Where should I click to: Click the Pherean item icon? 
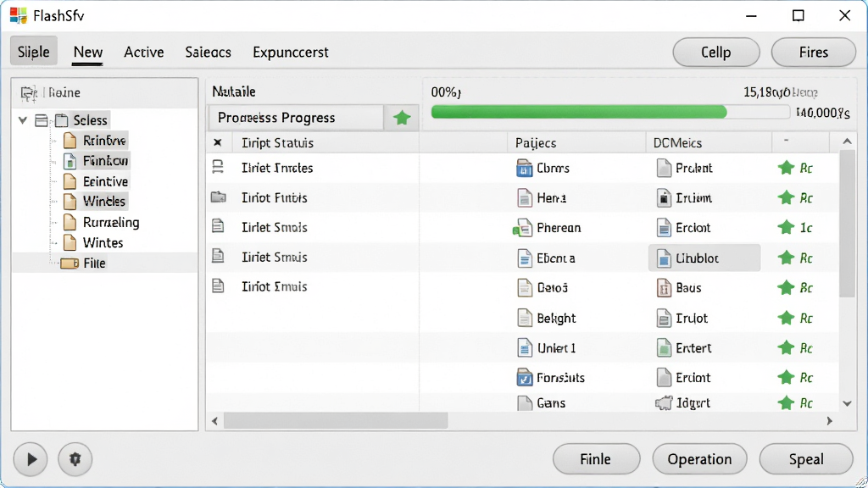(x=522, y=228)
